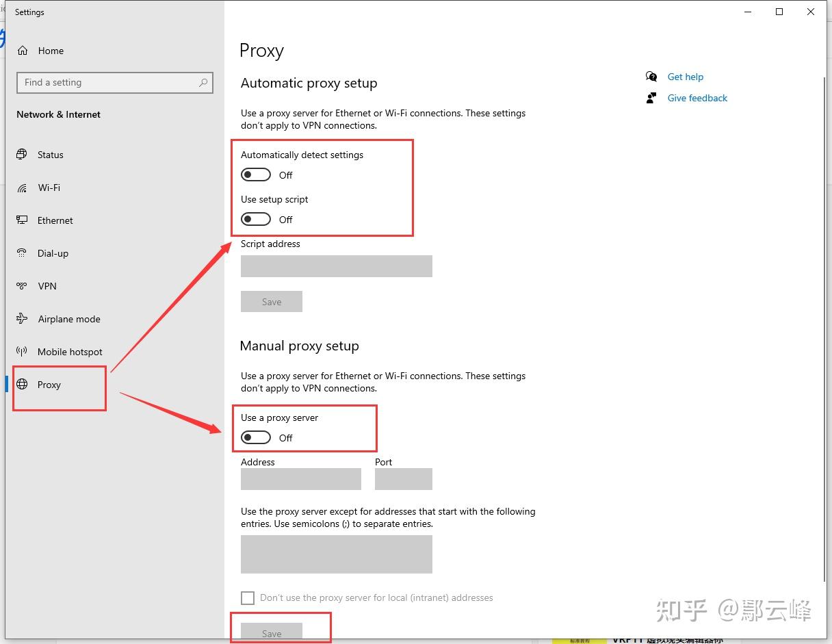Check Don't use proxy for local addresses

coord(248,598)
